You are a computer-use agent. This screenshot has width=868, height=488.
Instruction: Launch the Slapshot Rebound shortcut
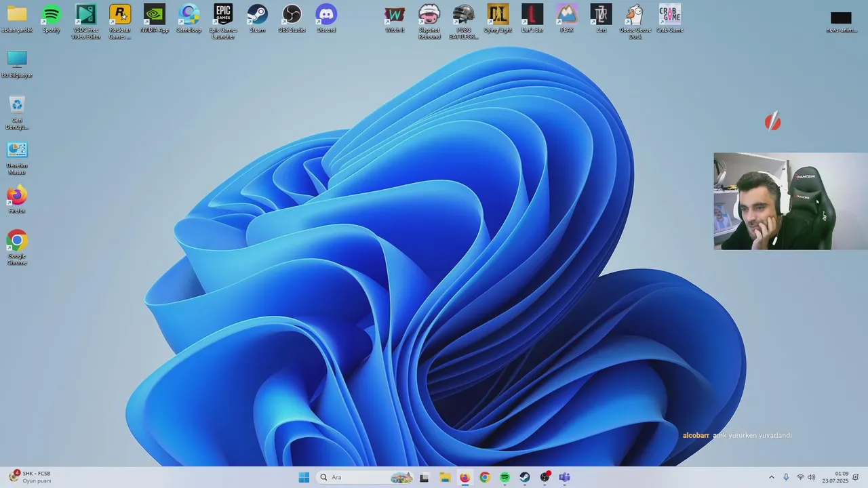point(429,22)
